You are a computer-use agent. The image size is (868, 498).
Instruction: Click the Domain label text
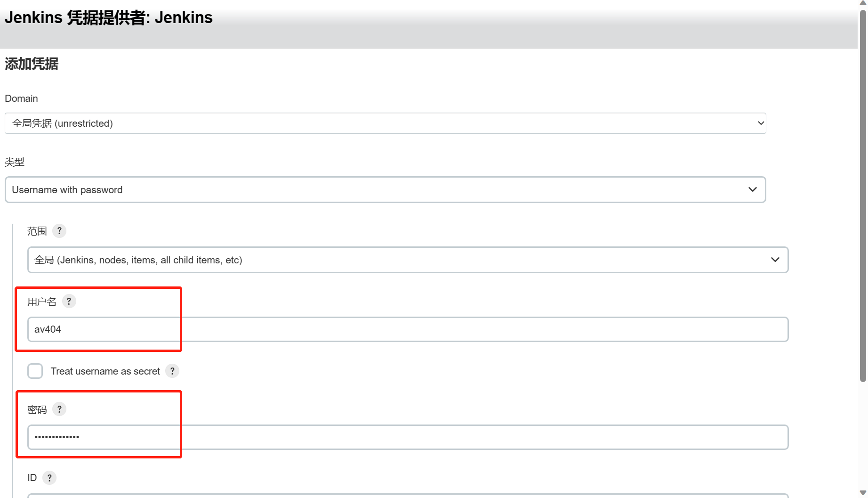21,98
